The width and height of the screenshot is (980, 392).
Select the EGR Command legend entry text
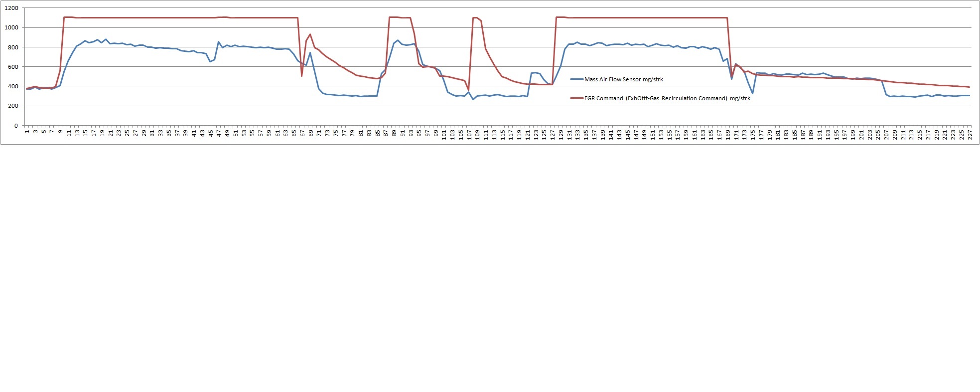click(667, 98)
